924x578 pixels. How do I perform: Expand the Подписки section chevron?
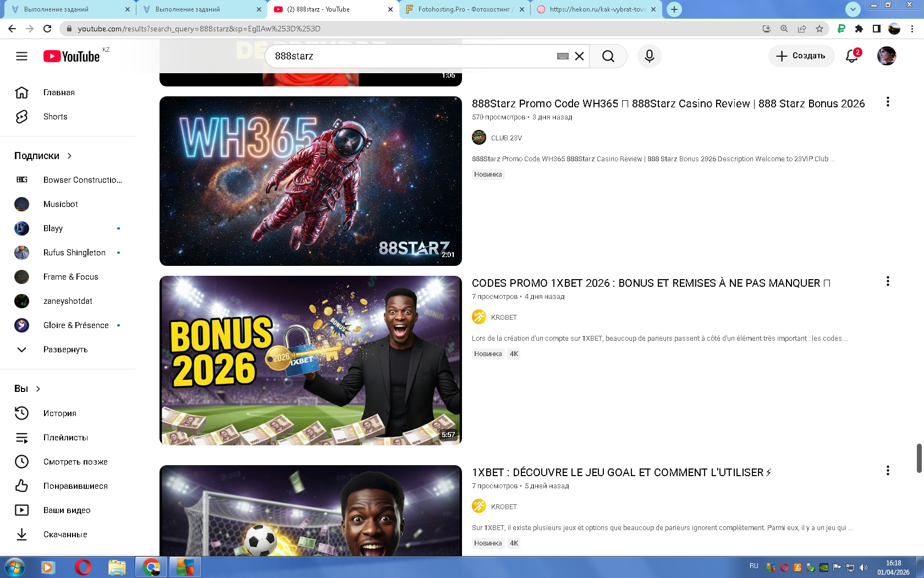pyautogui.click(x=69, y=156)
